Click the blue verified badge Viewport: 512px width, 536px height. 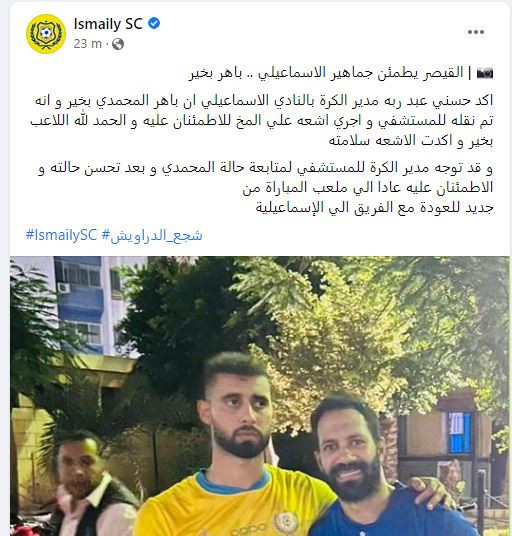tap(154, 24)
